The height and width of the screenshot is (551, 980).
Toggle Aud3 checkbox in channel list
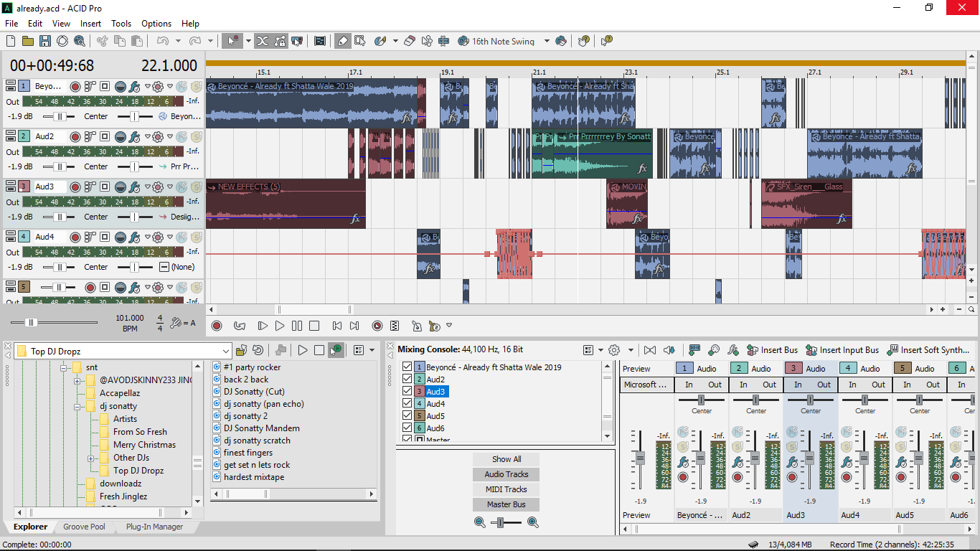[x=407, y=392]
